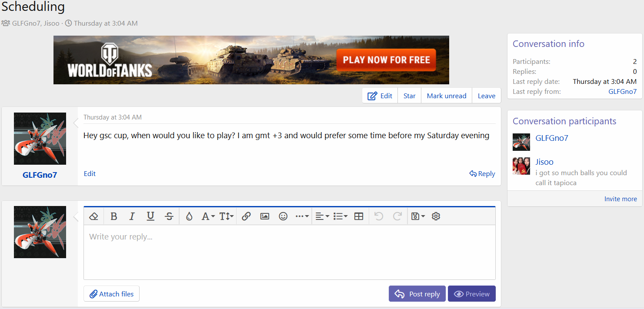The image size is (644, 309).
Task: Open the font size dropdown
Action: 227,216
